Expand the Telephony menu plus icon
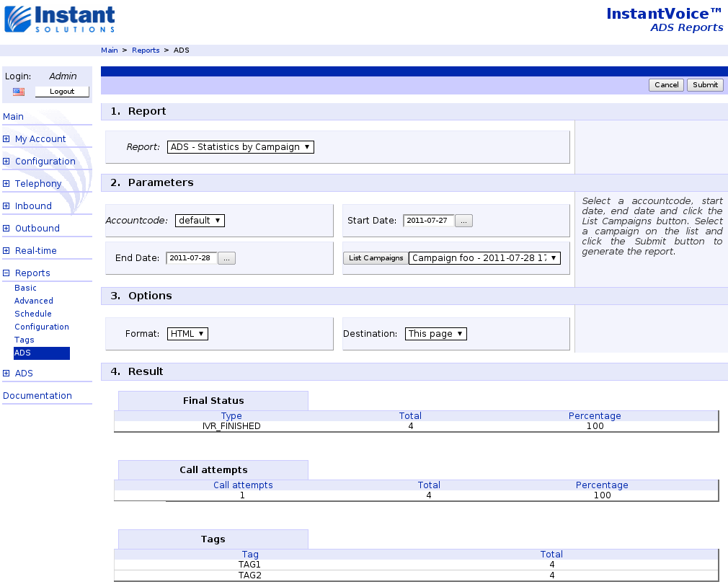This screenshot has height=587, width=728. click(6, 184)
